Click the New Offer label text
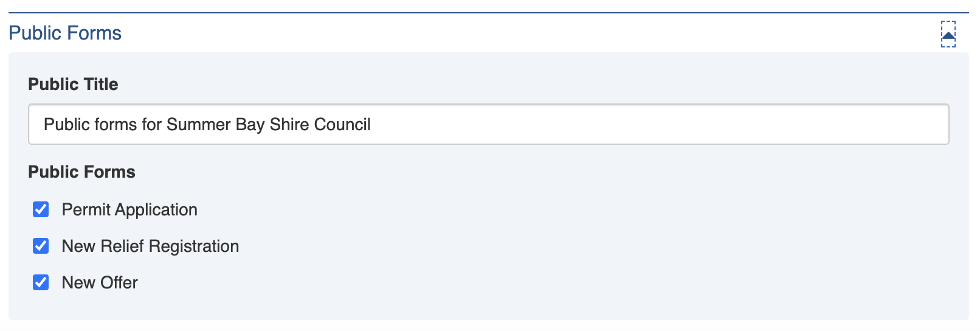 pyautogui.click(x=100, y=283)
